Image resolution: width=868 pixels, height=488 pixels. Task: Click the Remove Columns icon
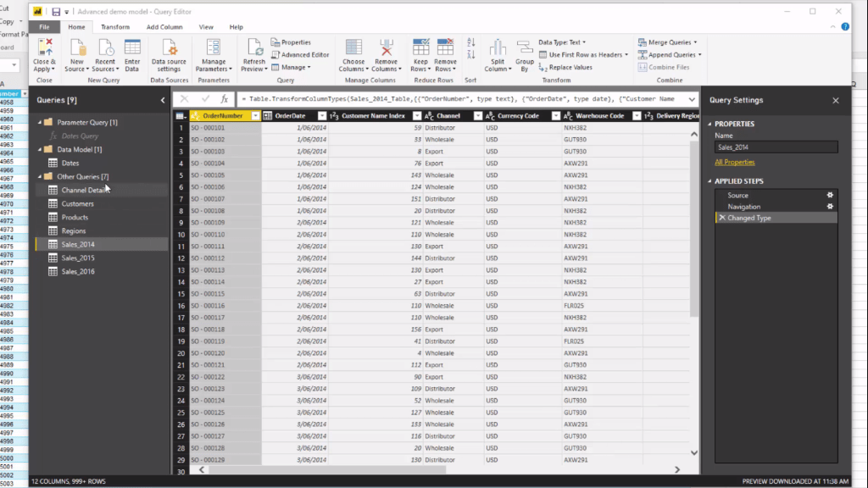pyautogui.click(x=387, y=48)
